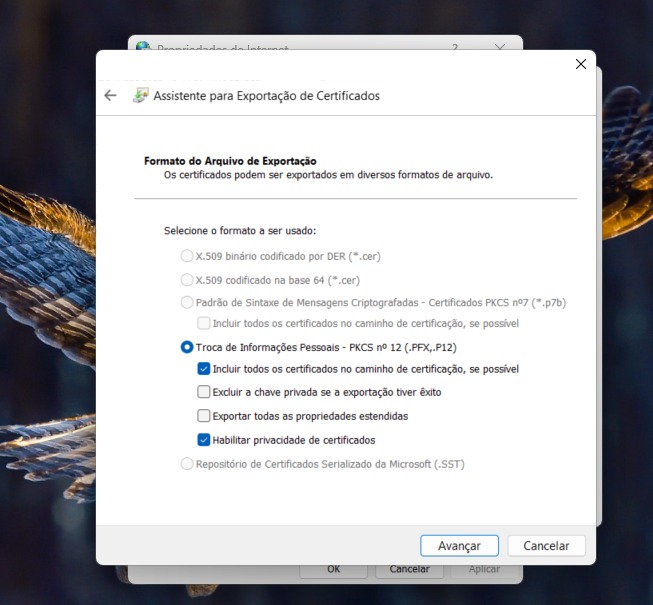This screenshot has height=605, width=653.
Task: Click Cancelar in the export wizard
Action: click(546, 546)
